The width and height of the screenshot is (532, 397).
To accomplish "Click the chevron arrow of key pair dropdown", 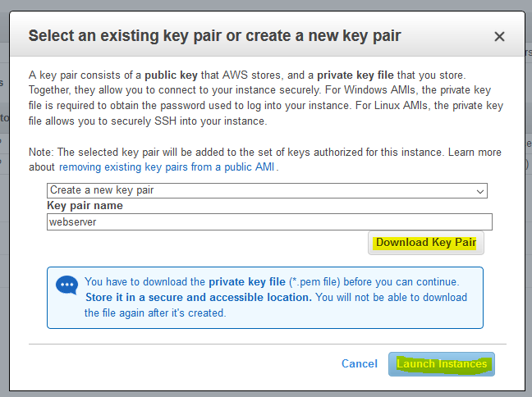I will [479, 192].
